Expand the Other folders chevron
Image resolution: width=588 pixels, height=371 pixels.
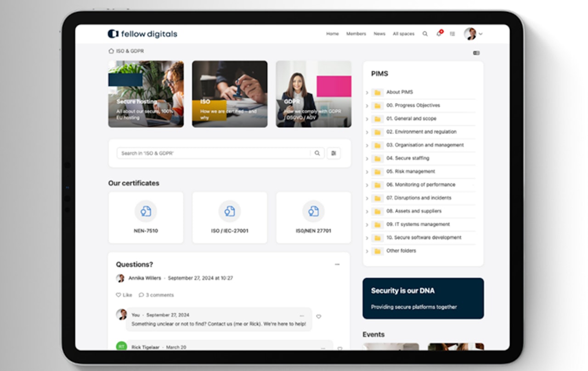pyautogui.click(x=367, y=251)
